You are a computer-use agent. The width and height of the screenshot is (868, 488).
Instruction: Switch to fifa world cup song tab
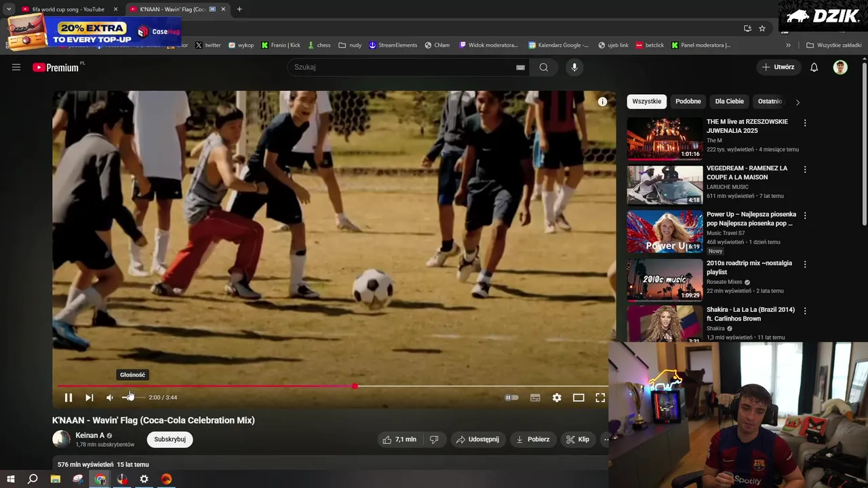point(68,9)
